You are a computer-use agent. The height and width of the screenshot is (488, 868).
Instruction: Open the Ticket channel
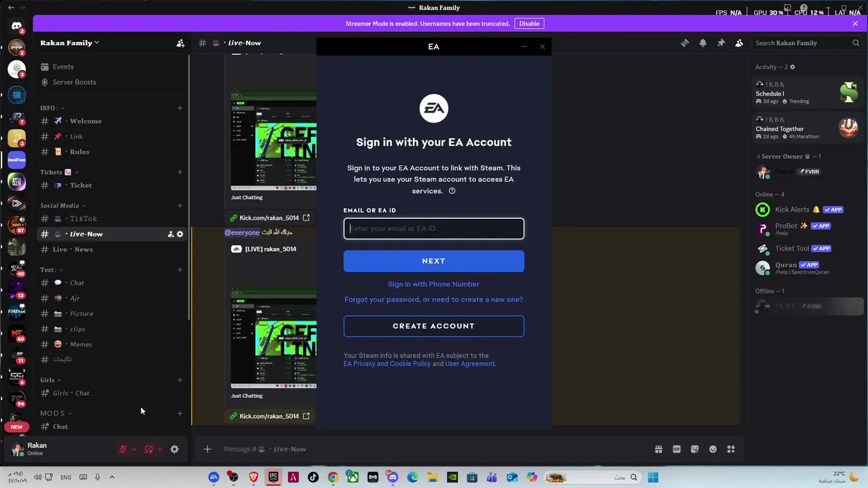click(113, 185)
